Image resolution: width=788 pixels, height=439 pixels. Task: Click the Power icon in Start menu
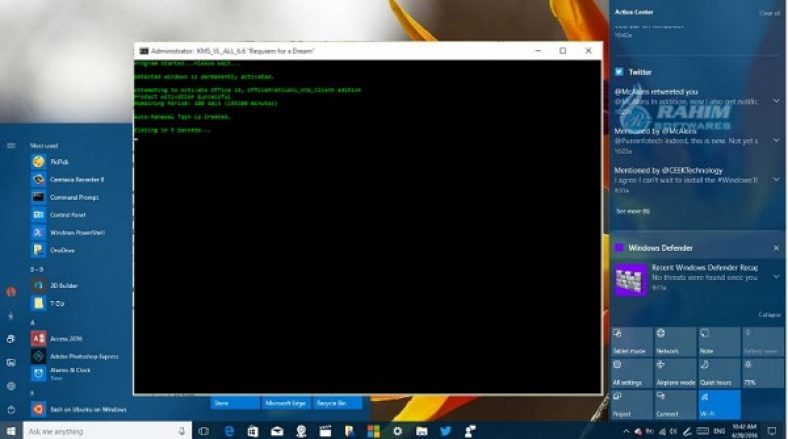(11, 409)
